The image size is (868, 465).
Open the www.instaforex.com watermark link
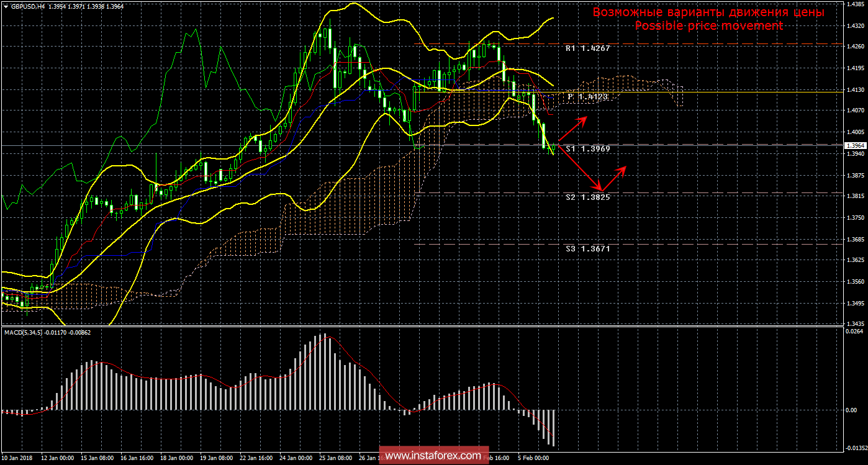pyautogui.click(x=433, y=456)
